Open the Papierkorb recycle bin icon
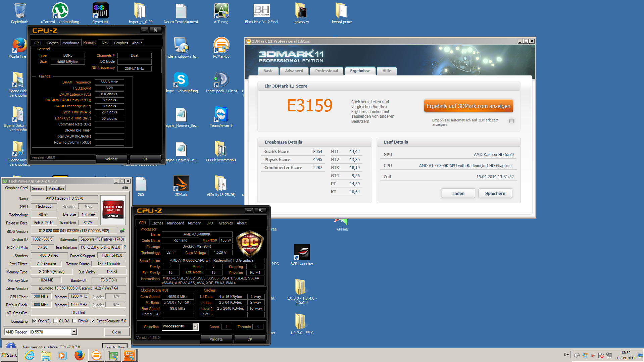644x362 pixels. click(20, 13)
